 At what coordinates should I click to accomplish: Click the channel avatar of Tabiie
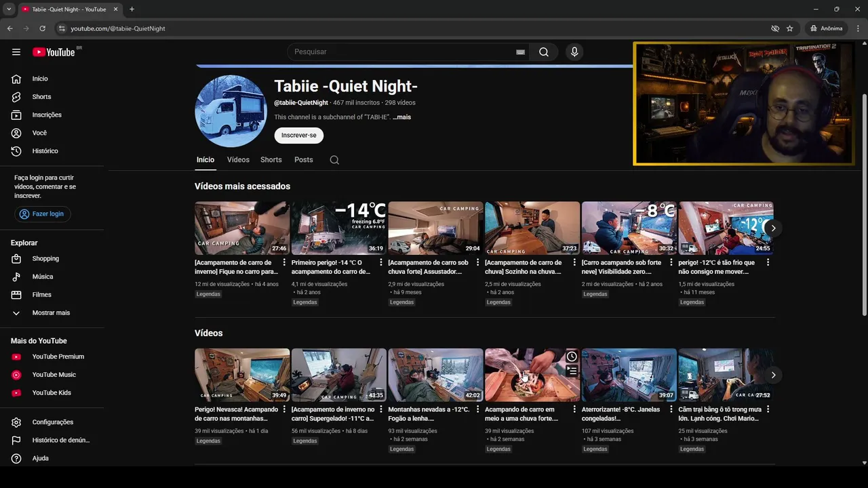tap(231, 111)
